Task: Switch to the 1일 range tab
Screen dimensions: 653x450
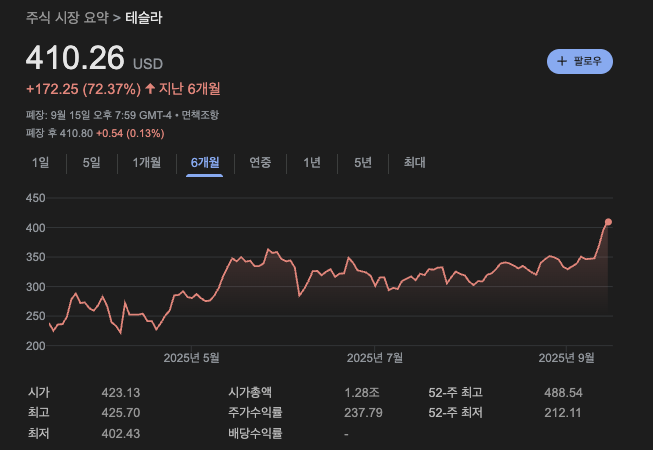Action: click(x=41, y=163)
